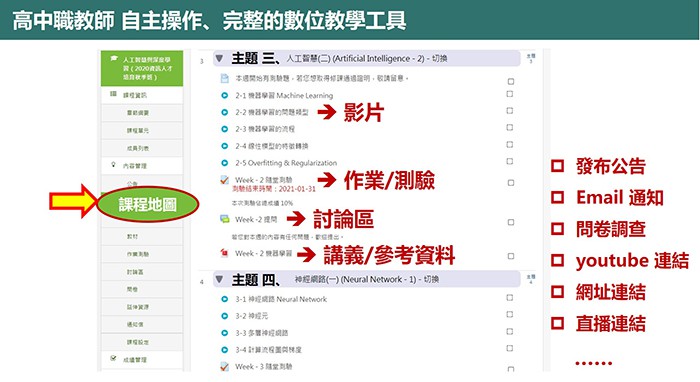Select 課程地圖 in the sidebar menu
Image resolution: width=700 pixels, height=382 pixels.
[147, 204]
